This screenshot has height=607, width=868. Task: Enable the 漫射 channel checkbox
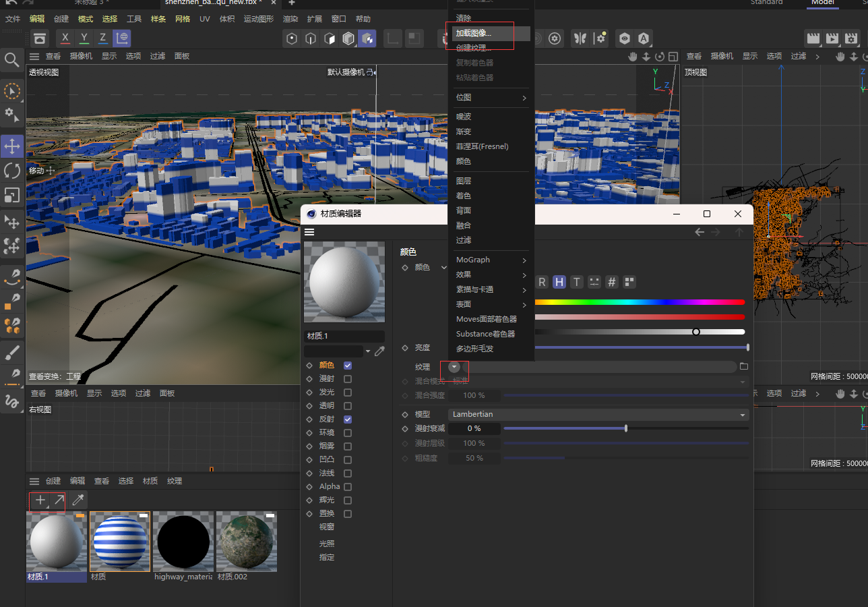click(x=348, y=379)
